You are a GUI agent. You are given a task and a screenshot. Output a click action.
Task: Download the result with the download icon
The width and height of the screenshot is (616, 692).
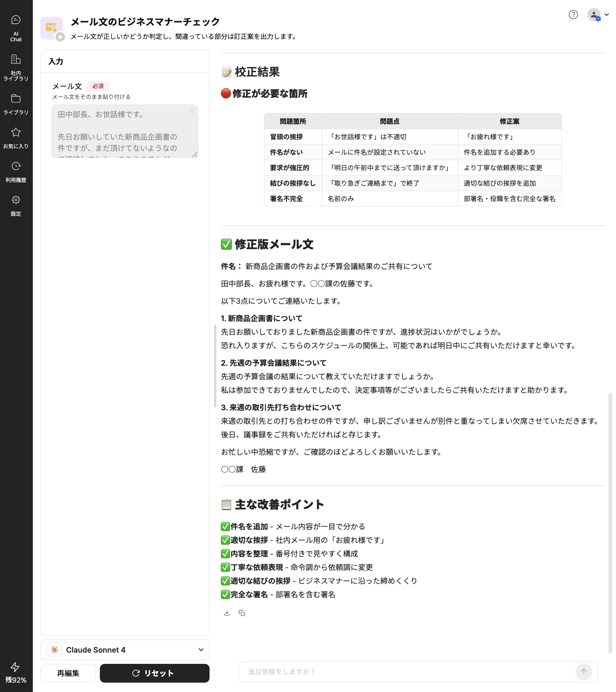click(x=227, y=613)
